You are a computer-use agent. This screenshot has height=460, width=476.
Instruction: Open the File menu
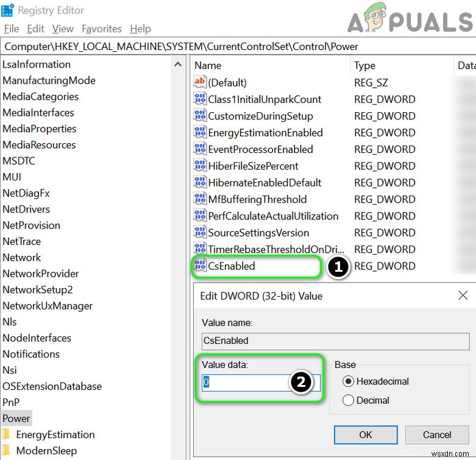12,29
